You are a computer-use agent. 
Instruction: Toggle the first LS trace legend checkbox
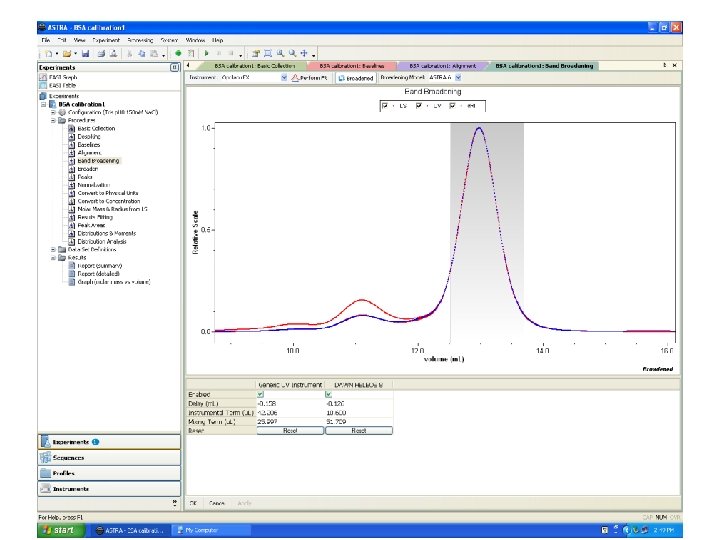click(x=385, y=106)
